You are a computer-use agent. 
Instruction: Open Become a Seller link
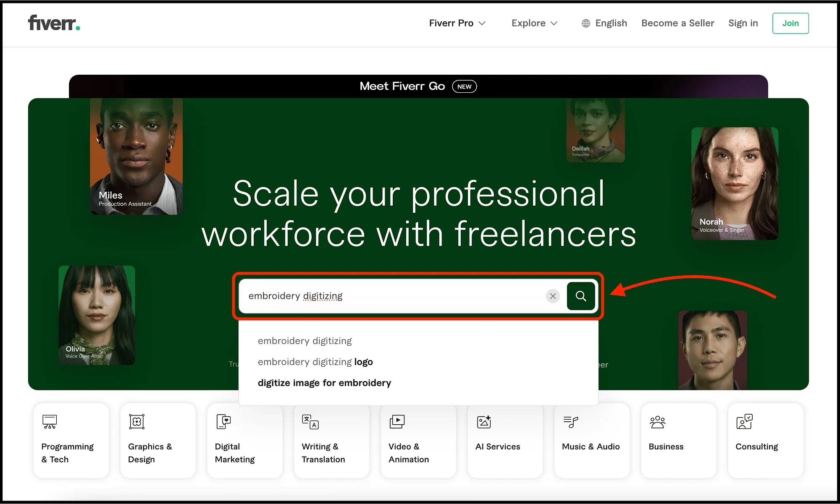click(x=678, y=23)
